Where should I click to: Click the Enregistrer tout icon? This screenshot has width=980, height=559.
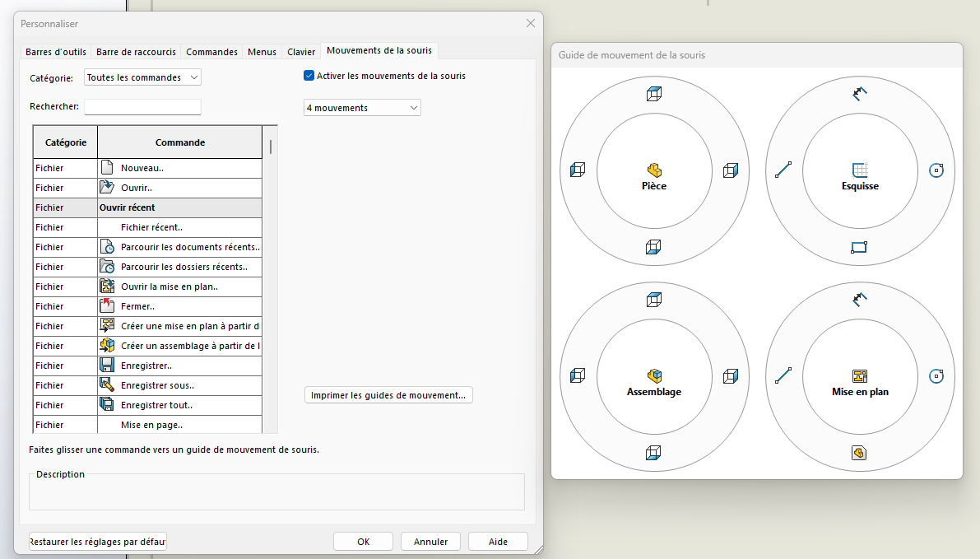(107, 405)
